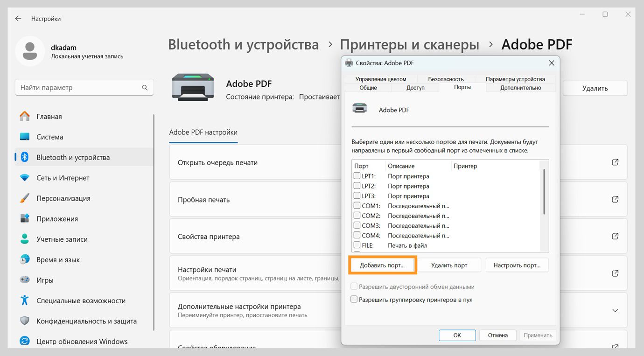This screenshot has width=644, height=356.
Task: Click the Добавить порт button
Action: point(382,265)
